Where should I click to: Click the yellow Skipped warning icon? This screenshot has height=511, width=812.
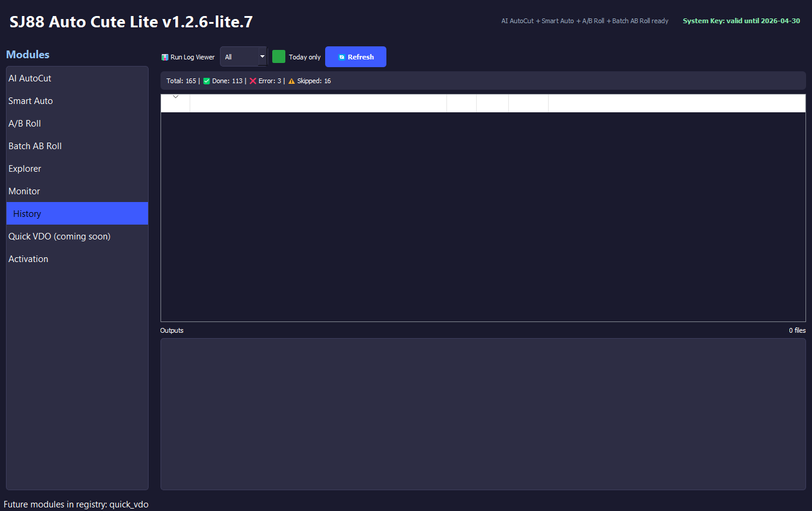[291, 81]
